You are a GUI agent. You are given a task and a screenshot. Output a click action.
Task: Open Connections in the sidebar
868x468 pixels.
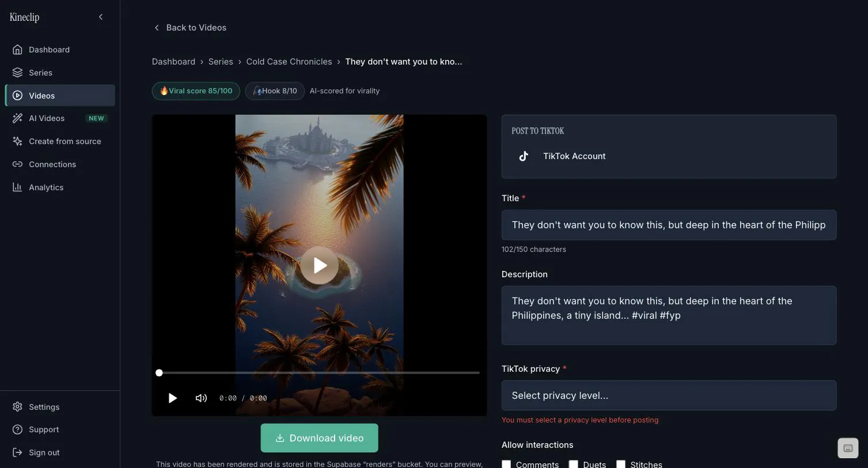click(60, 164)
